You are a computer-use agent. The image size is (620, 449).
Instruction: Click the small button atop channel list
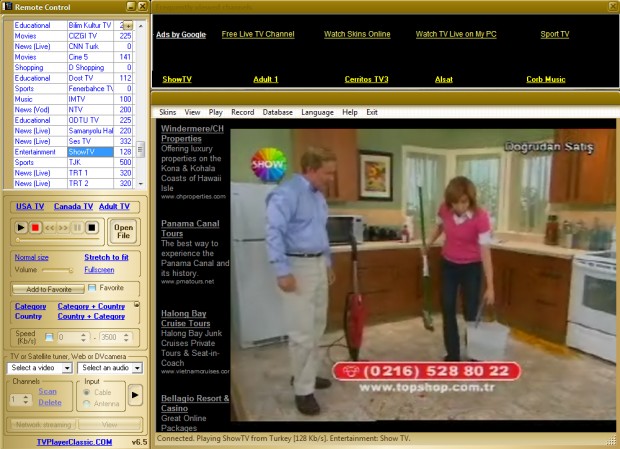[128, 26]
